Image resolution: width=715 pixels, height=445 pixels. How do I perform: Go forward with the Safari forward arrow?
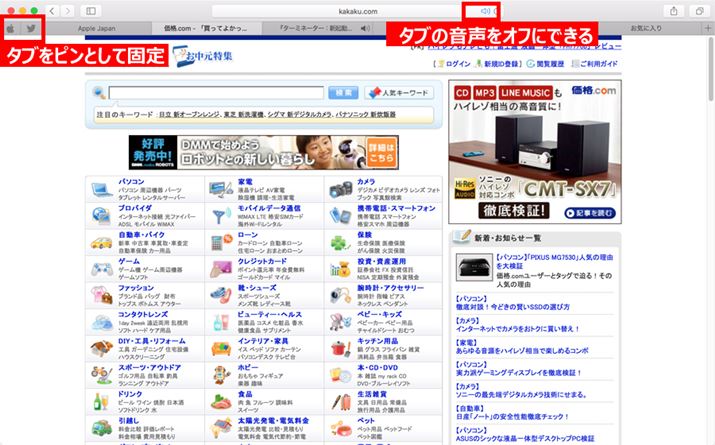[x=67, y=11]
